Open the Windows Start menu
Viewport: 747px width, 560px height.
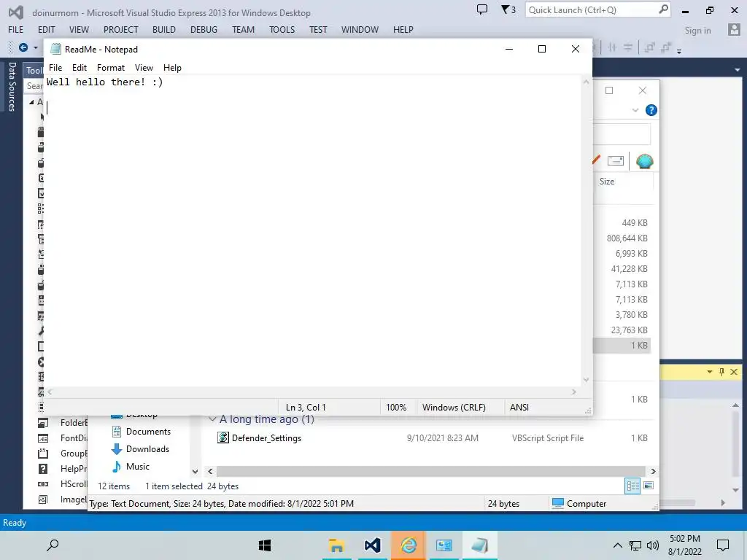click(264, 545)
